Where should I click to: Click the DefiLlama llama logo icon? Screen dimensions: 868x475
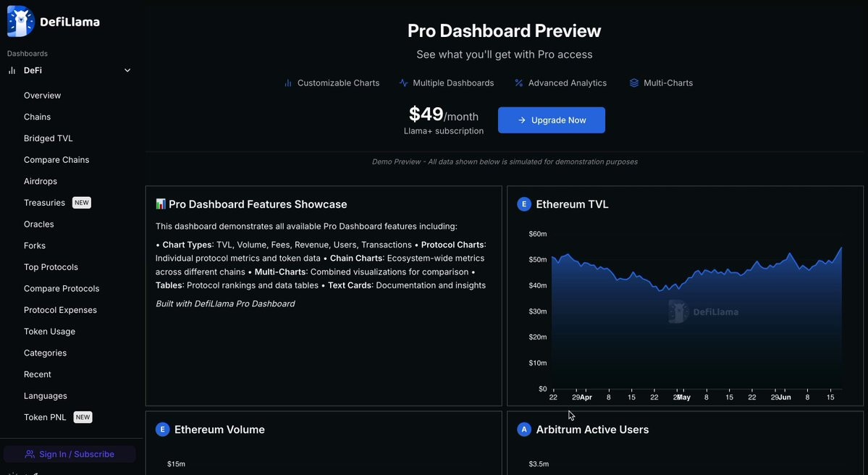20,21
